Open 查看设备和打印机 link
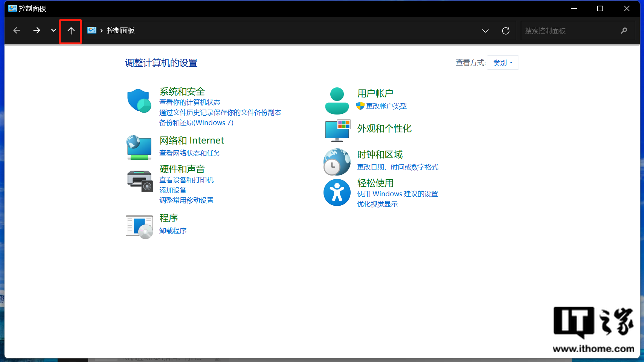The height and width of the screenshot is (362, 644). [186, 180]
